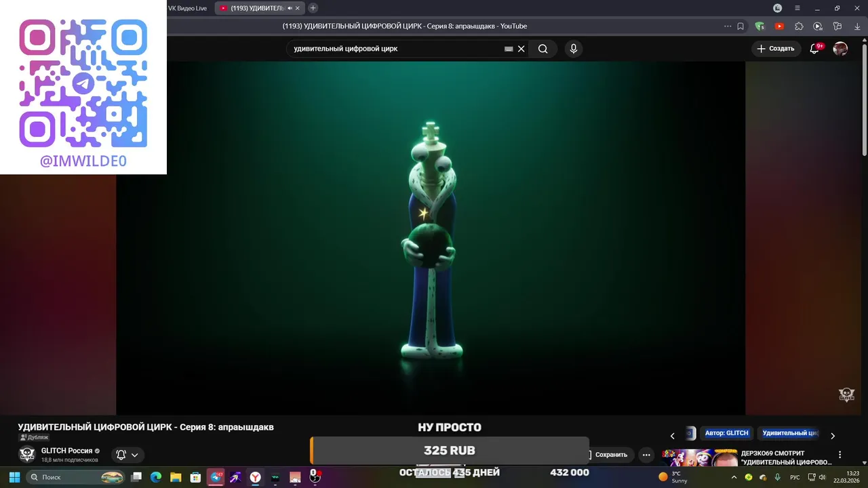Viewport: 868px width, 488px height.
Task: Run search with the magnifier button
Action: 543,49
